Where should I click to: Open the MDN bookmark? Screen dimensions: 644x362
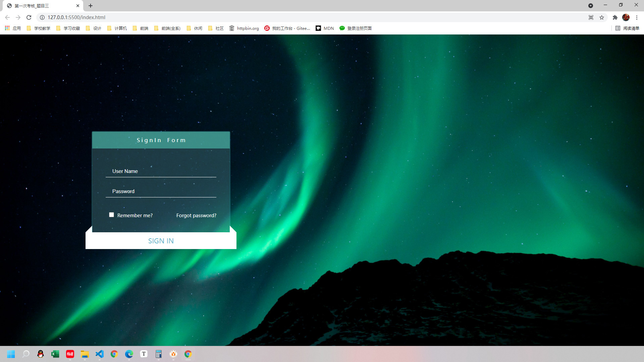[x=325, y=28]
